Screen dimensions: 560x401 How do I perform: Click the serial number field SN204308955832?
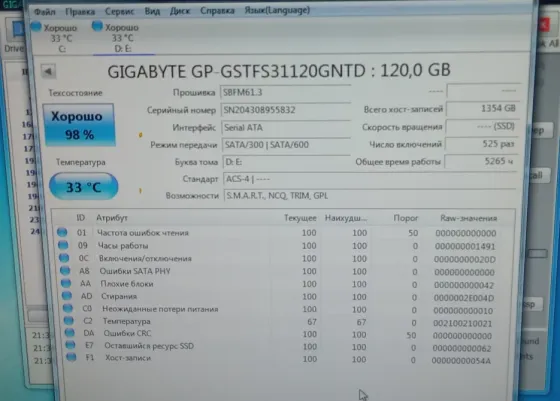[286, 110]
